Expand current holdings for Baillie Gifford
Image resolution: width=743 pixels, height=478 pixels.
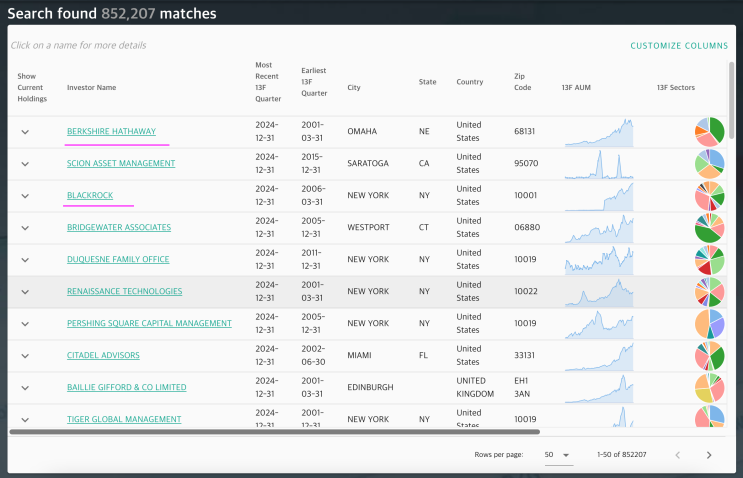click(25, 388)
